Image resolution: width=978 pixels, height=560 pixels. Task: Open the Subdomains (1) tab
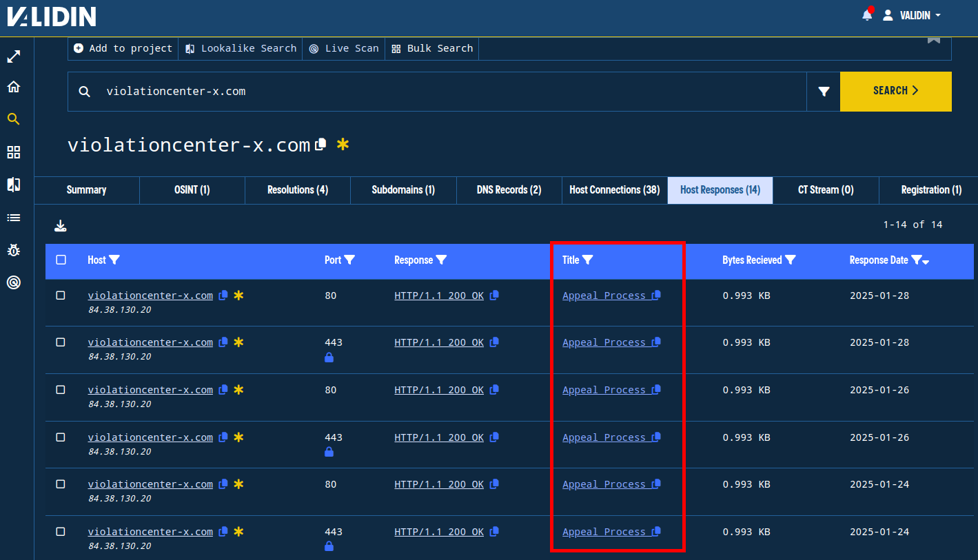click(x=403, y=190)
